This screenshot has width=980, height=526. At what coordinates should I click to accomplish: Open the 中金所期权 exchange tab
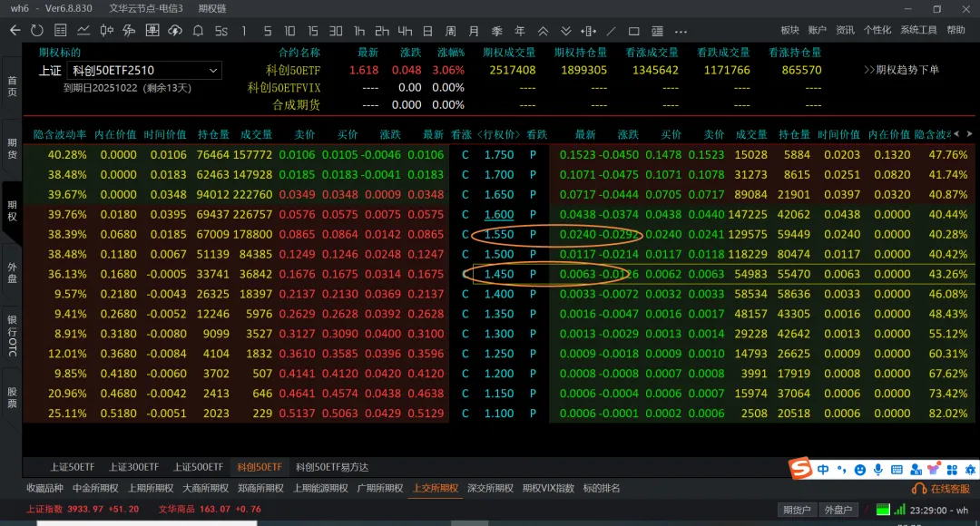point(95,489)
